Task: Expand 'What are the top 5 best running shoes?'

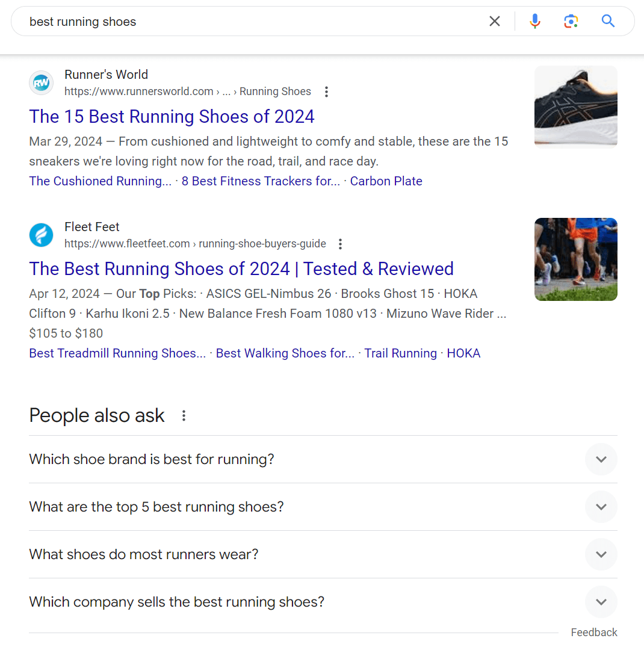Action: coord(323,507)
